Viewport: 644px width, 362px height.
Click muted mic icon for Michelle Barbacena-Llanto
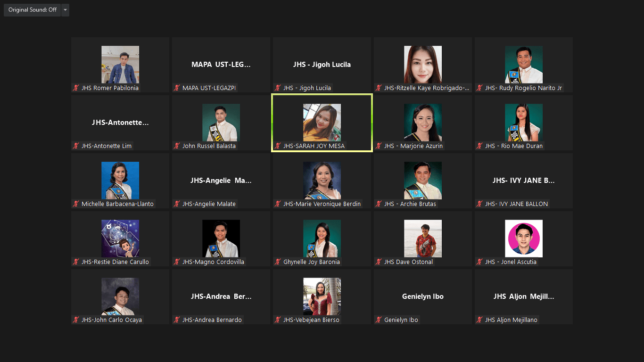[75, 204]
